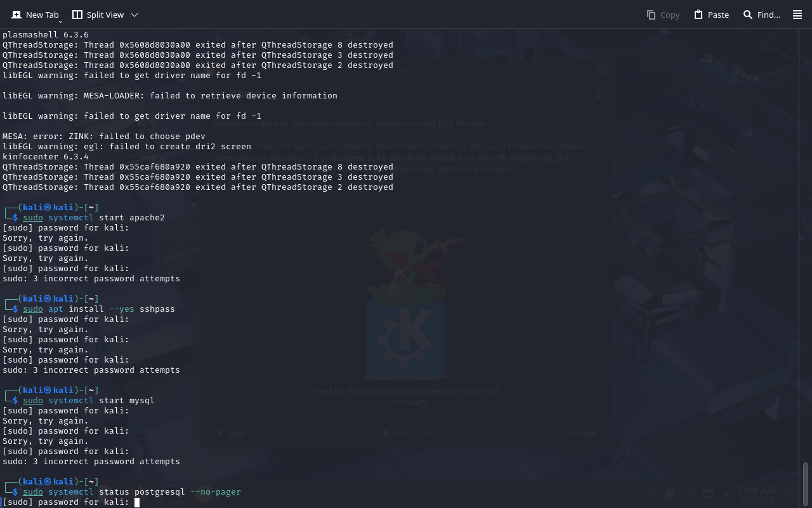
Task: Click the cursor at the last sudo password prompt
Action: 137,502
